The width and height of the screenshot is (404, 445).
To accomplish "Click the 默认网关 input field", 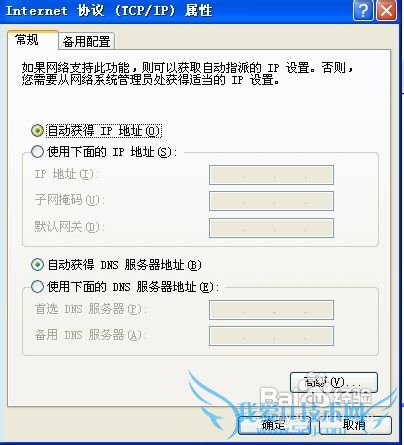I will (271, 228).
